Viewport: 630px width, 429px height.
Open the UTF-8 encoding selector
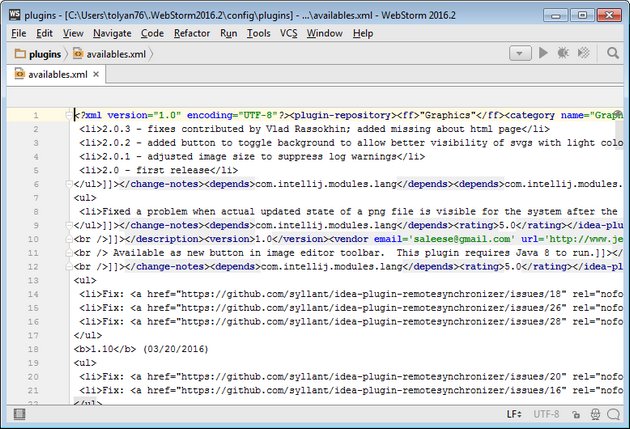coord(548,413)
